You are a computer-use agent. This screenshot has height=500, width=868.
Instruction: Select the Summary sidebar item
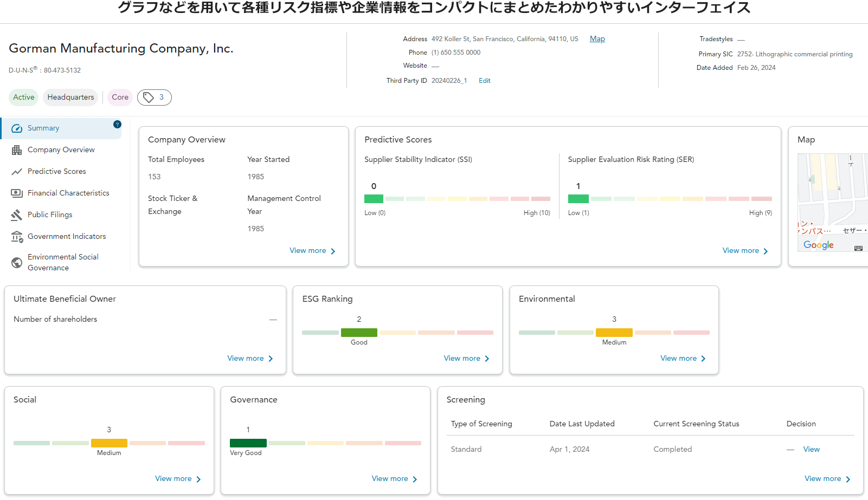[x=61, y=128]
